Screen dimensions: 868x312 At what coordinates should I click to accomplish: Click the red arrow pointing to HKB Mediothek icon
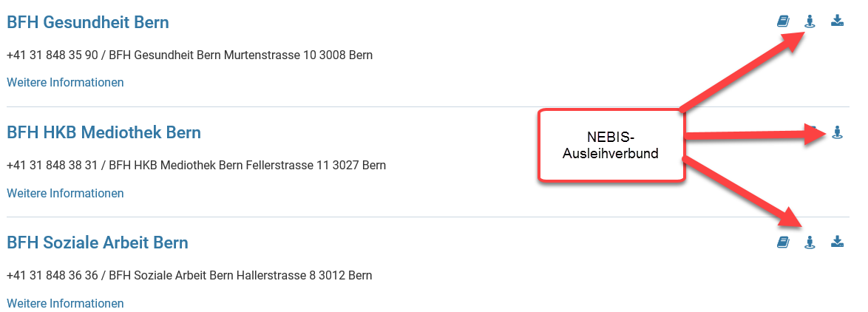pyautogui.click(x=756, y=134)
